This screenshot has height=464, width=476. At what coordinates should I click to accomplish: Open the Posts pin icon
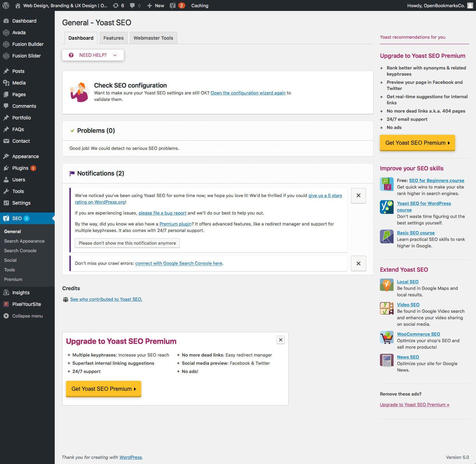coord(6,71)
